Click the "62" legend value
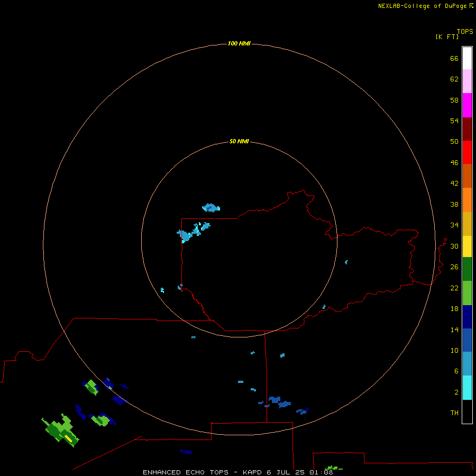The width and height of the screenshot is (476, 476). [x=454, y=79]
